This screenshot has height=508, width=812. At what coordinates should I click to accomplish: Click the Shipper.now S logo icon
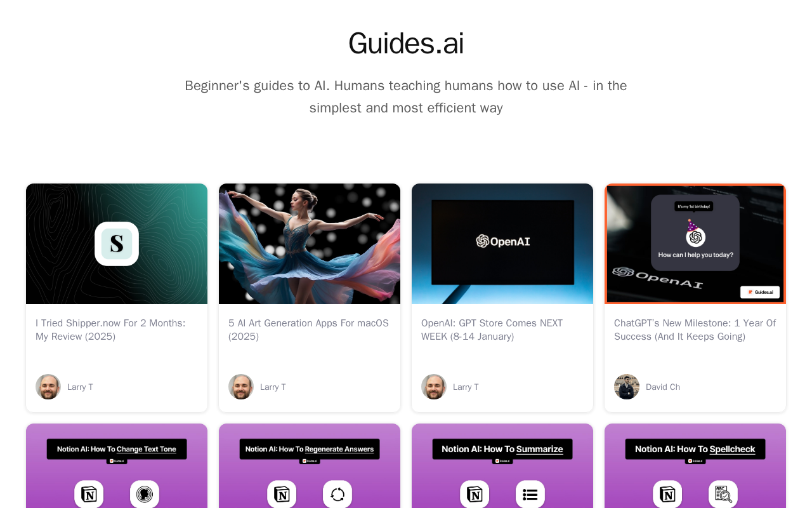pos(117,244)
